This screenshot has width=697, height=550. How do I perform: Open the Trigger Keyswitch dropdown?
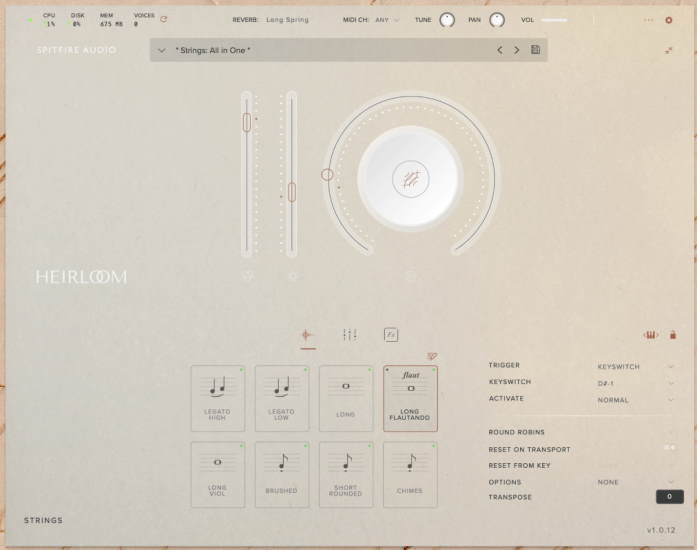click(635, 366)
